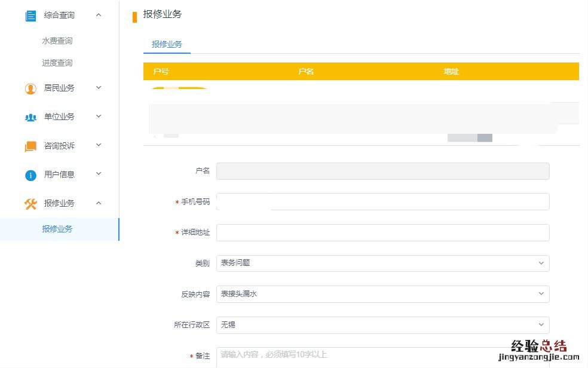Open 水费查询 in the sidebar
The height and width of the screenshot is (368, 588).
coord(57,41)
